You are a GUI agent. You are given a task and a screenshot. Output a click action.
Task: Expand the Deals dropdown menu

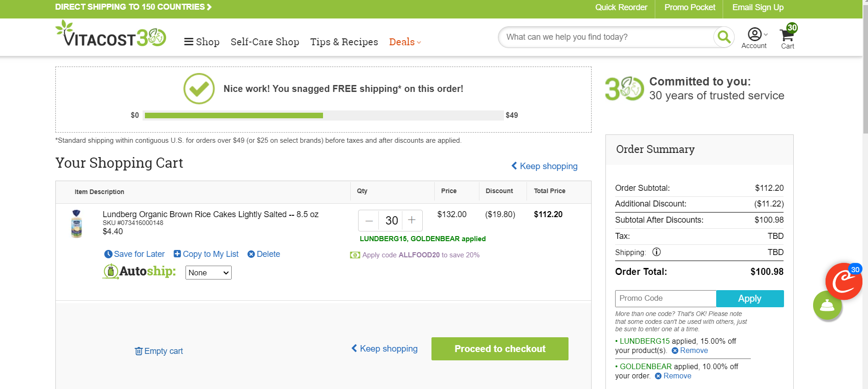tap(405, 42)
